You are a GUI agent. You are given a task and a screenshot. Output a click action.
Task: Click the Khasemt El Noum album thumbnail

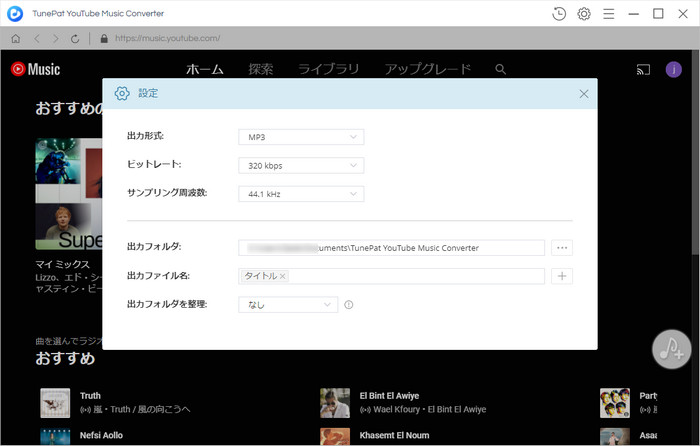[x=335, y=437]
